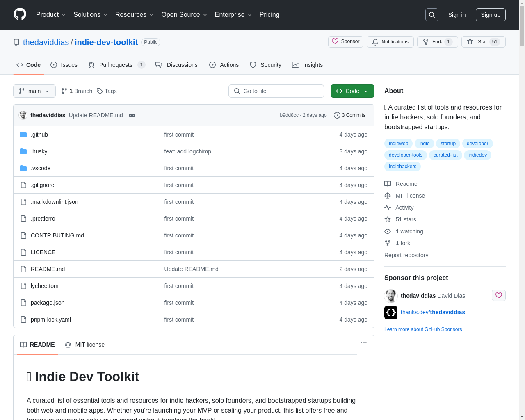525x420 pixels.
Task: Fork the repository using Fork button
Action: coord(438,42)
